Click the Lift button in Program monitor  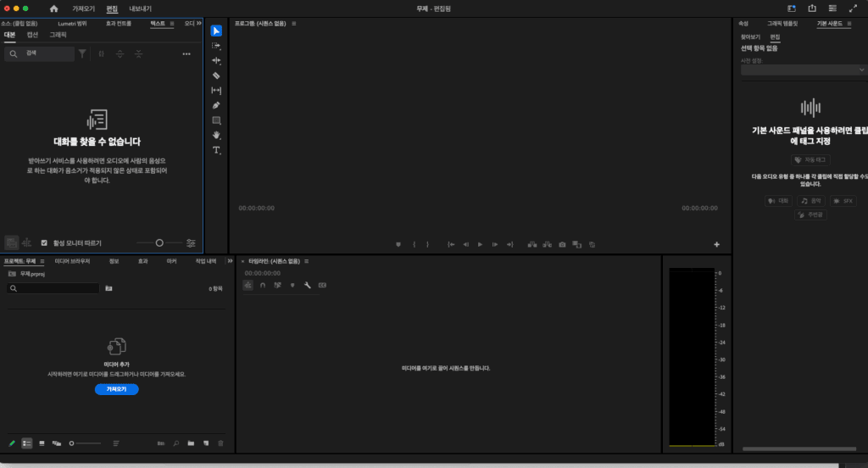pyautogui.click(x=532, y=244)
